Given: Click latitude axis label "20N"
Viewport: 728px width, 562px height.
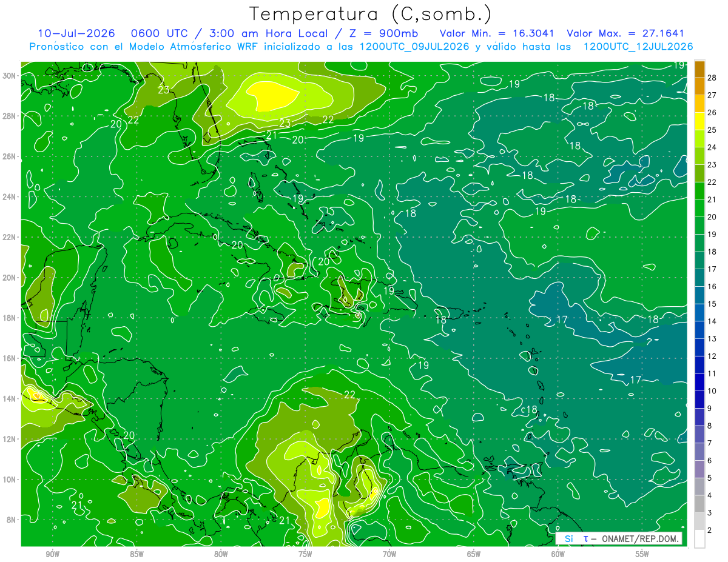Looking at the screenshot, I should [10, 278].
